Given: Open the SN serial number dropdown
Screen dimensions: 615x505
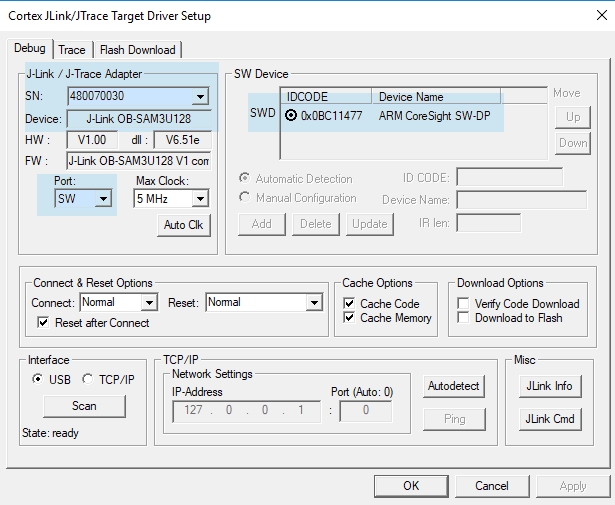Looking at the screenshot, I should (x=200, y=96).
